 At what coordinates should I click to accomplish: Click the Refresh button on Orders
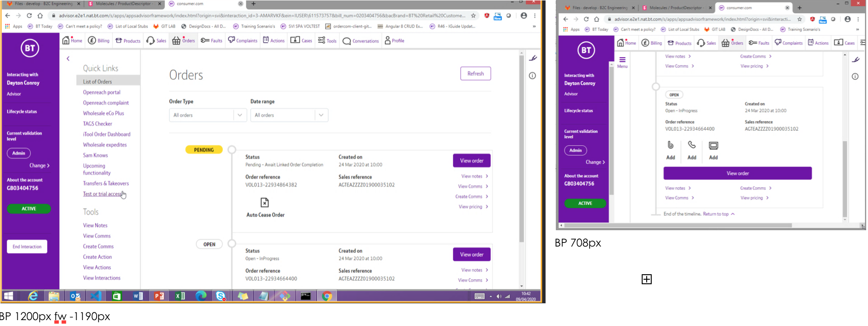coord(475,74)
